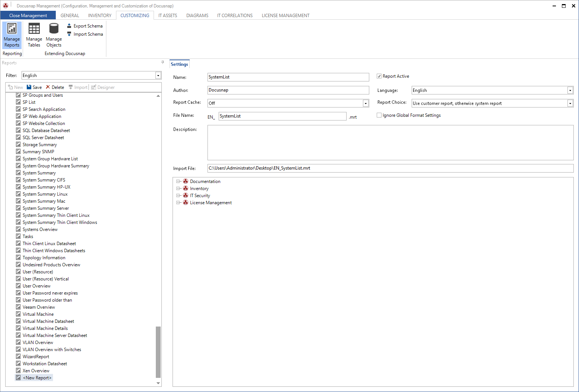
Task: Switch to the INVENTORY ribbon tab
Action: pyautogui.click(x=100, y=15)
